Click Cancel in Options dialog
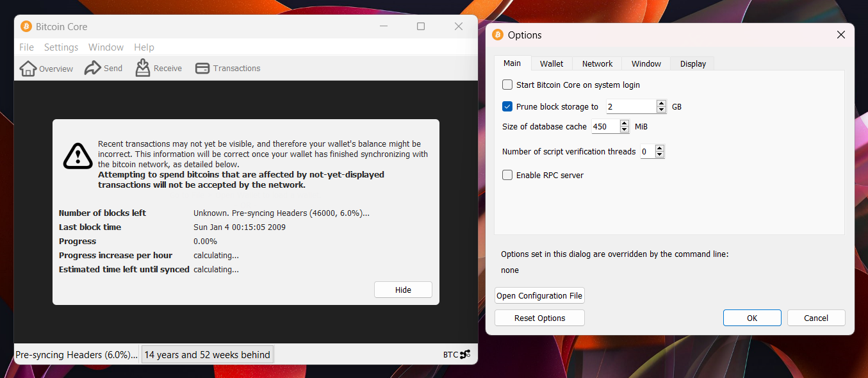 point(816,318)
